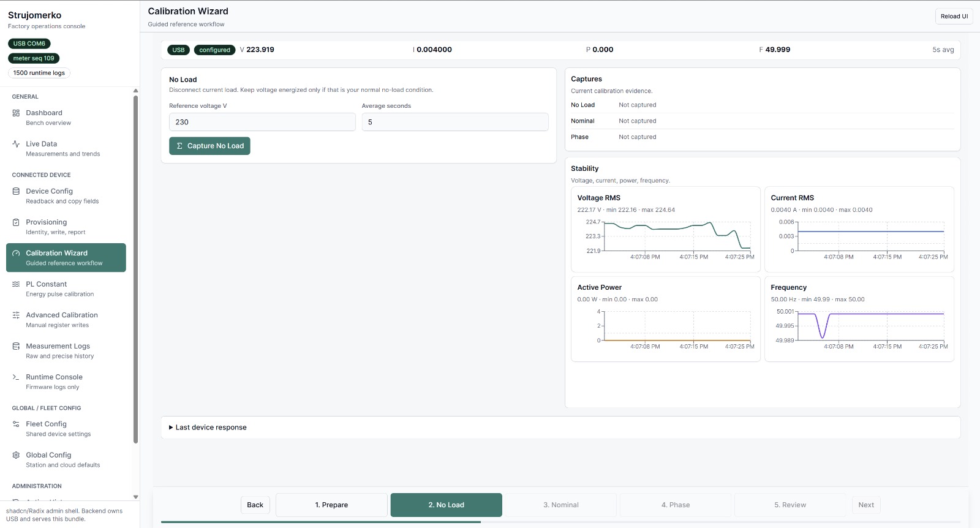The height and width of the screenshot is (528, 980).
Task: Select Calibration Wizard in the sidebar
Action: coord(66,258)
